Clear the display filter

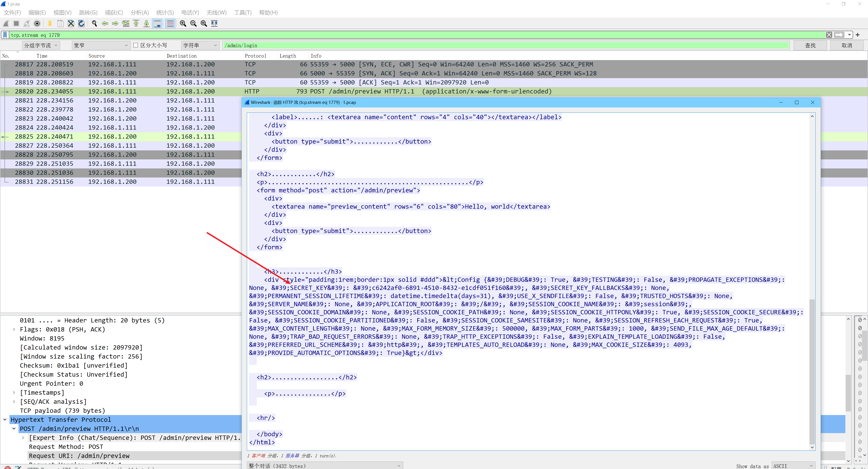829,35
